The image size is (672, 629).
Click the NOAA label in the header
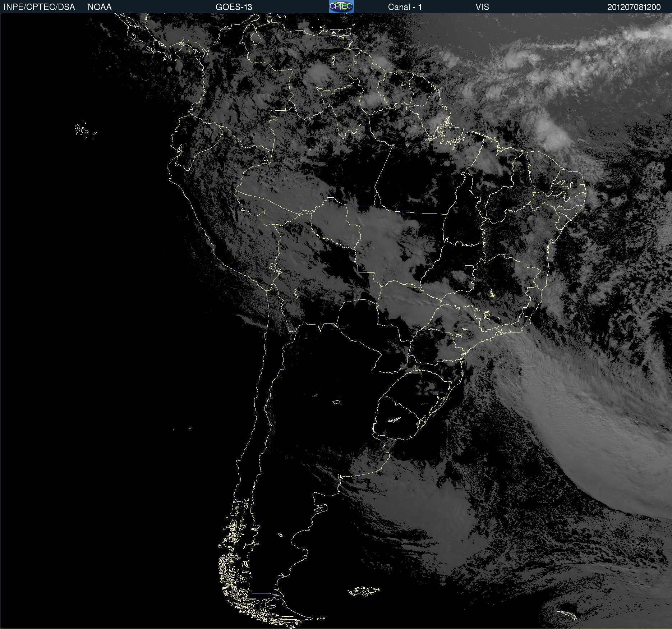click(x=100, y=7)
